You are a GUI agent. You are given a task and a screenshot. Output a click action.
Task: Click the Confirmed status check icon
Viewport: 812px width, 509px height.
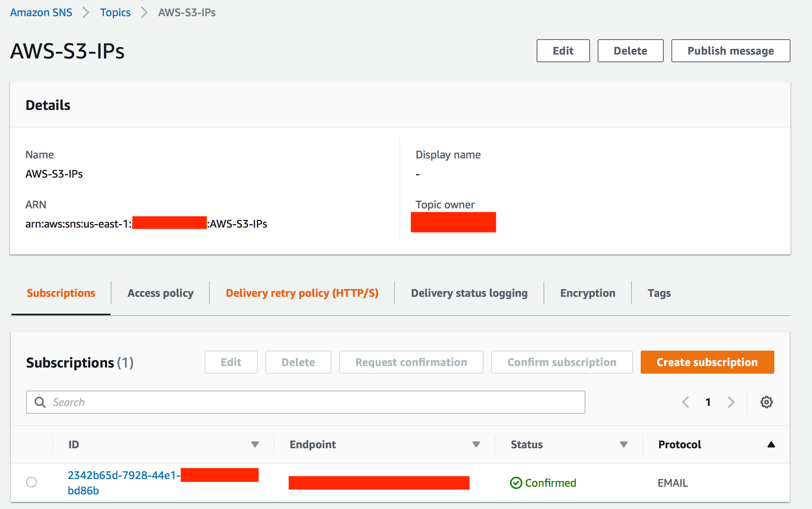point(516,483)
